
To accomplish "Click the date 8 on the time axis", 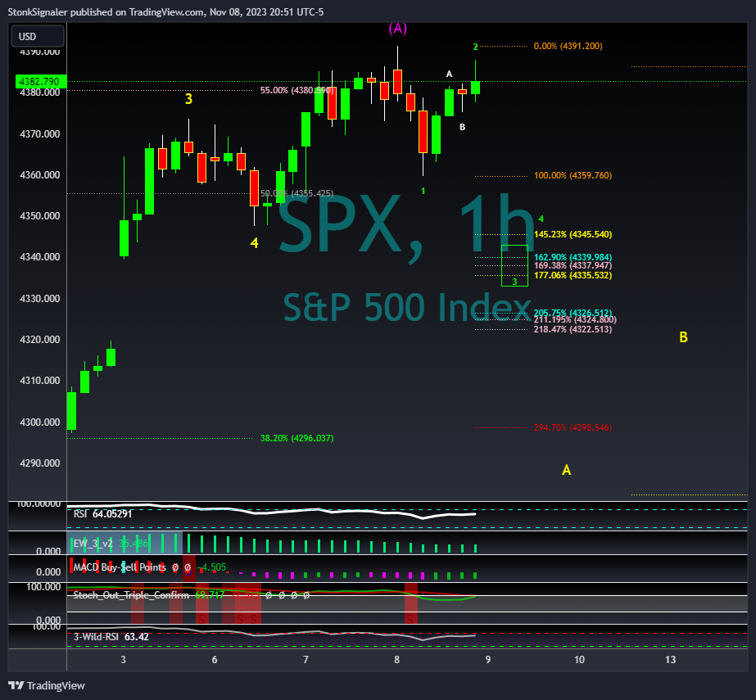I will click(396, 660).
